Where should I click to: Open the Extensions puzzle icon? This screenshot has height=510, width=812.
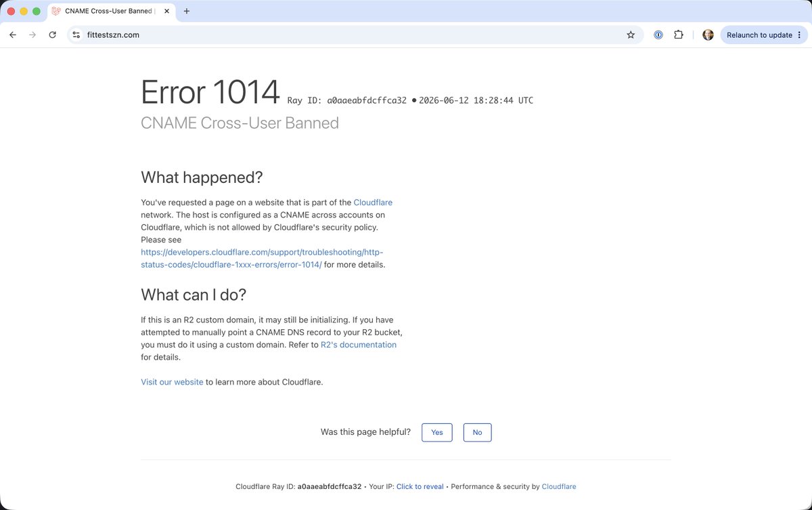point(679,35)
